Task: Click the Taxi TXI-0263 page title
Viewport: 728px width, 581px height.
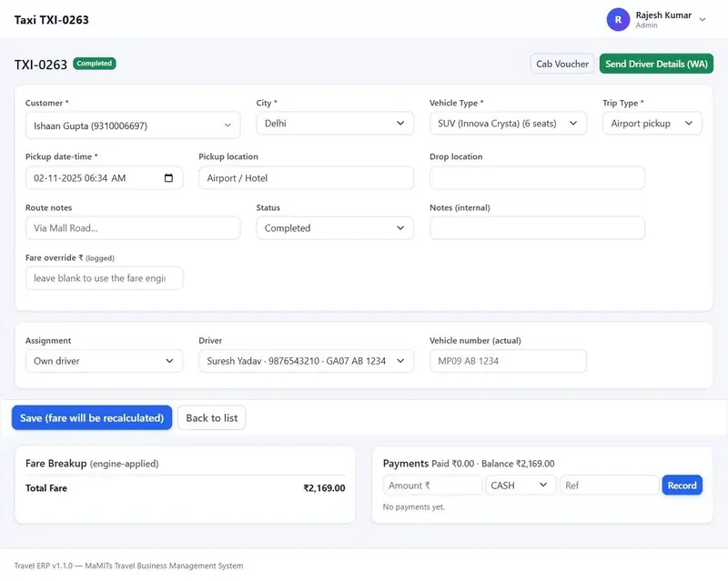Action: [x=52, y=20]
